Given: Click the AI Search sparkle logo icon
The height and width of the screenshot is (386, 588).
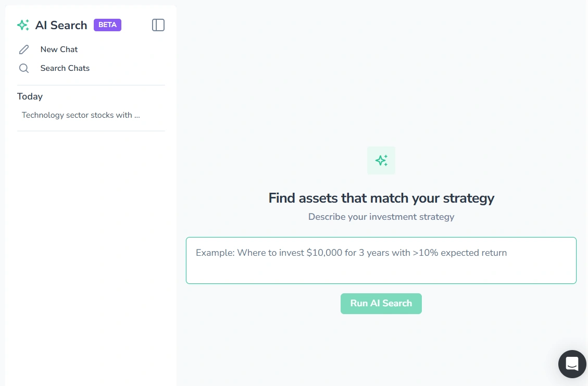Looking at the screenshot, I should coord(22,24).
